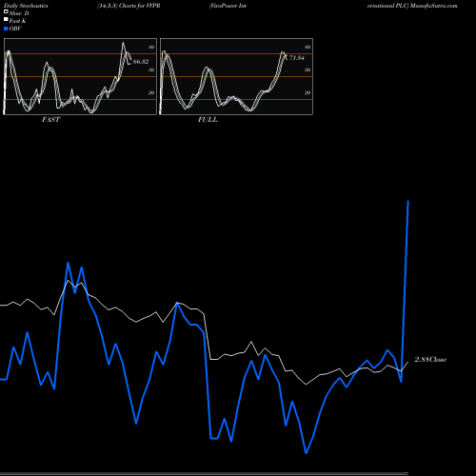Screen dimensions: 476x476
Task: Select the 'Slow D' legend label
Action: [x=19, y=13]
